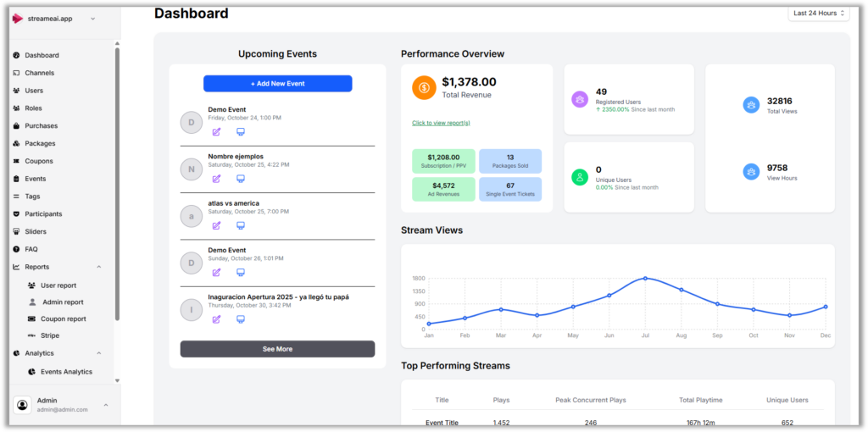The image size is (868, 432).
Task: Go to Coupons in the sidebar
Action: [39, 161]
